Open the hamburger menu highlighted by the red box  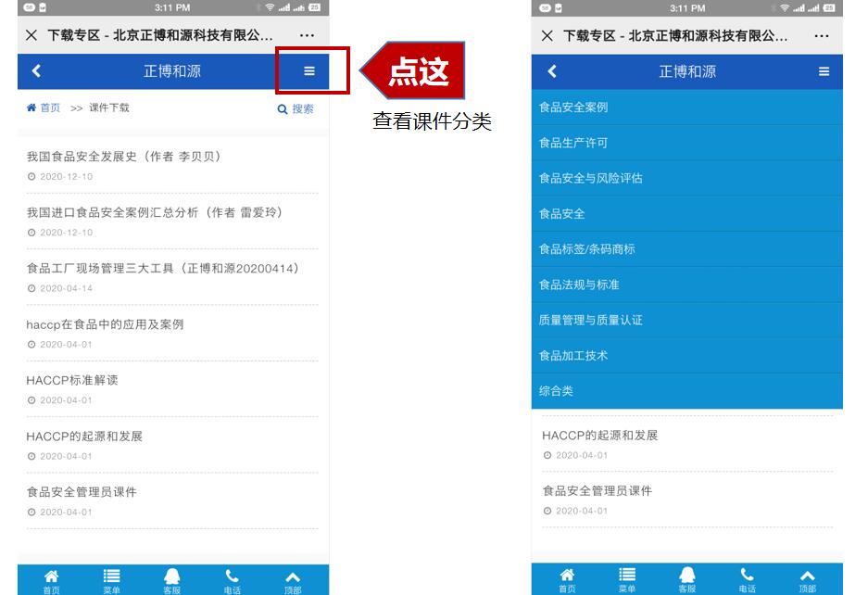tap(309, 71)
